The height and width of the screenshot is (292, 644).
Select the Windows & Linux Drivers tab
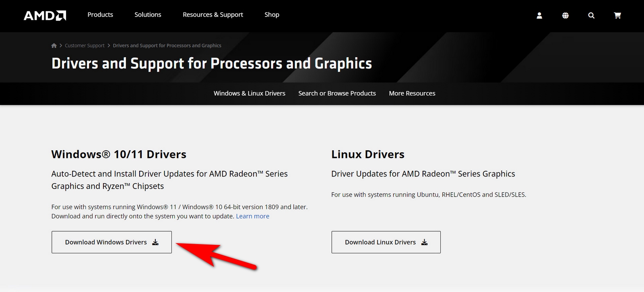pos(249,93)
